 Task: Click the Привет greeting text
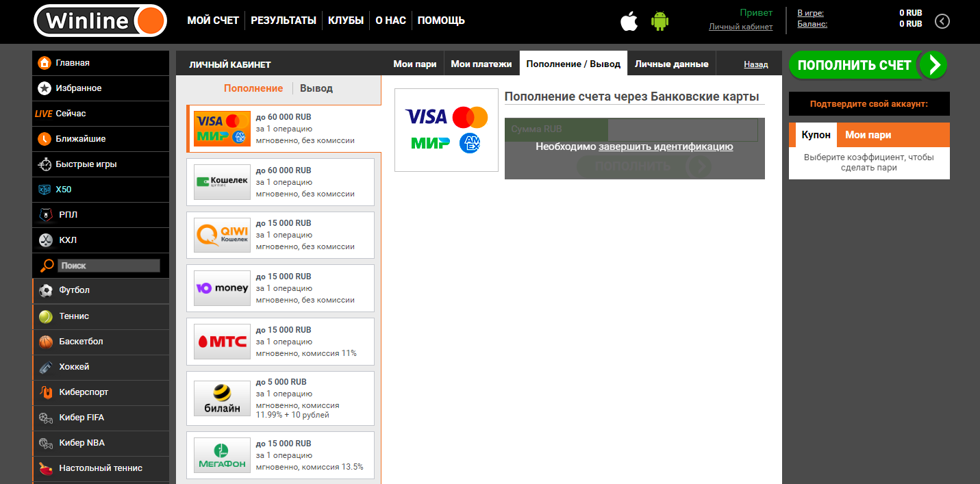click(x=756, y=12)
